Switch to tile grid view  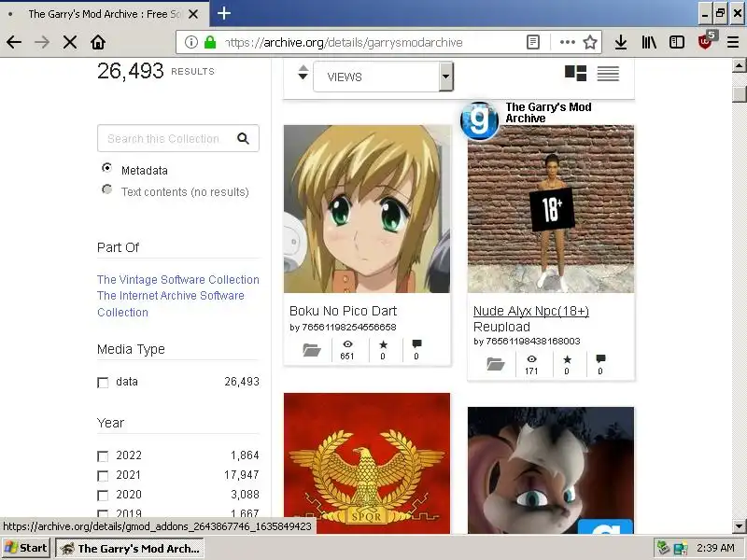pyautogui.click(x=575, y=74)
